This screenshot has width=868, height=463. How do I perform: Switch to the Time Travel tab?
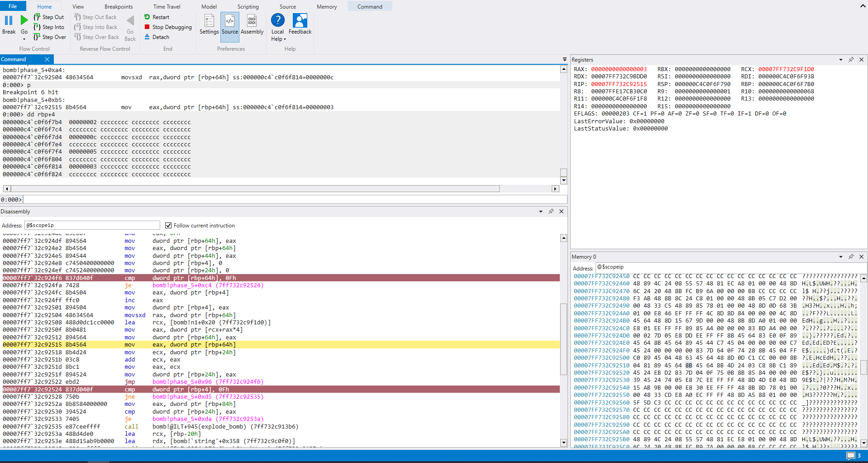click(x=167, y=7)
